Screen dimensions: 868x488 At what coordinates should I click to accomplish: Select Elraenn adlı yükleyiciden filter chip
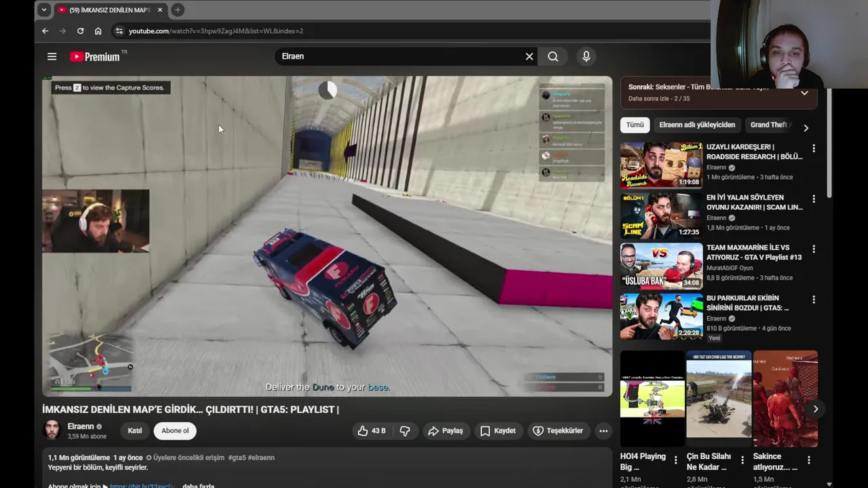[x=697, y=125]
